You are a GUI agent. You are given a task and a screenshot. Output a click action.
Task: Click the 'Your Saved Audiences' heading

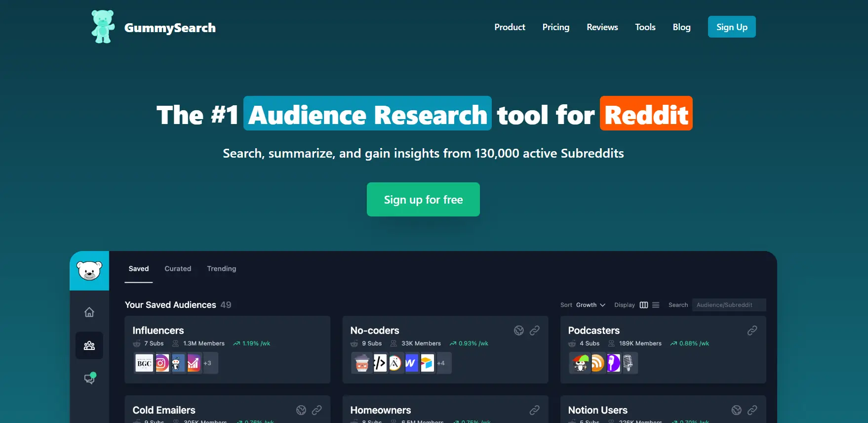coord(170,305)
